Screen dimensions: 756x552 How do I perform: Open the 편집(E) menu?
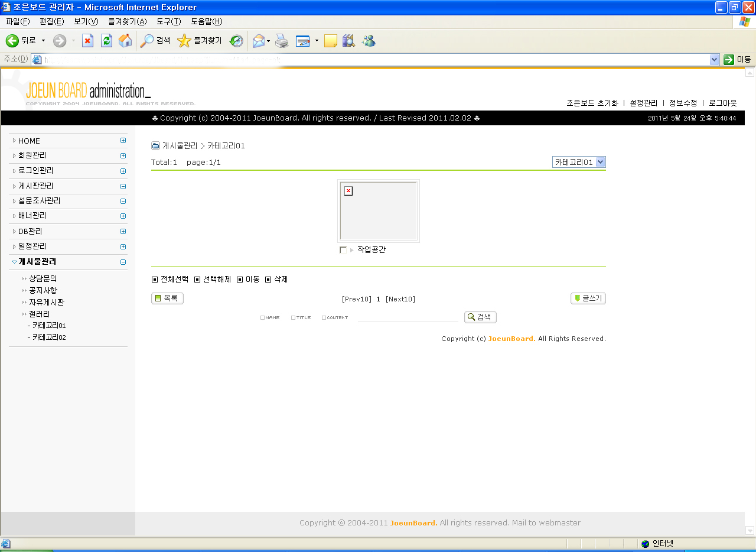52,22
